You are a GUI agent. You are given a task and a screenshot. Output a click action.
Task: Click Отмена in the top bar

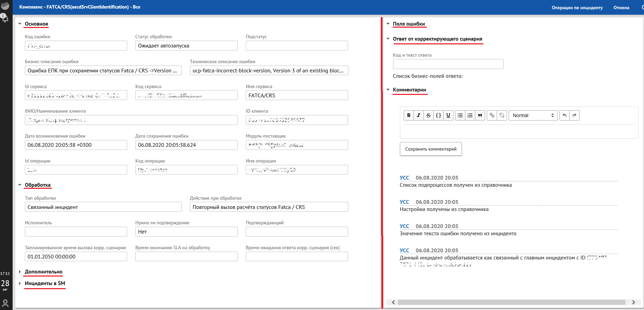[621, 8]
